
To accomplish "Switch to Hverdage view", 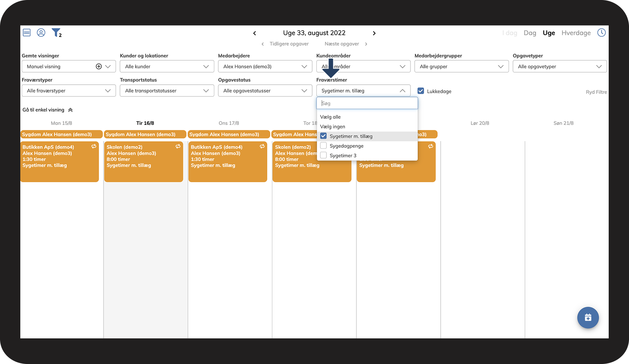I will (x=576, y=33).
